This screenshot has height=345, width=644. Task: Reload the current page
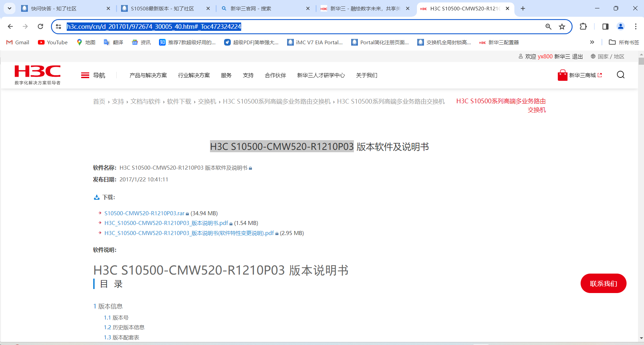click(40, 26)
